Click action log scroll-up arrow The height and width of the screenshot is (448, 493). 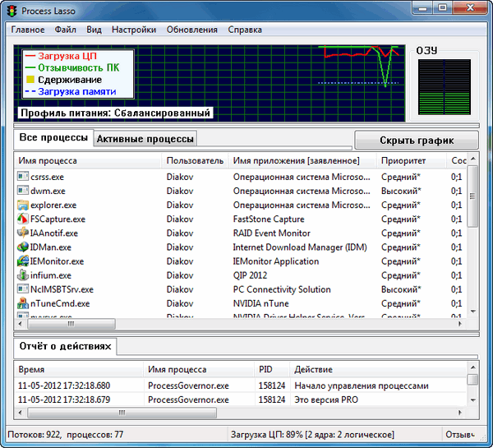[473, 367]
